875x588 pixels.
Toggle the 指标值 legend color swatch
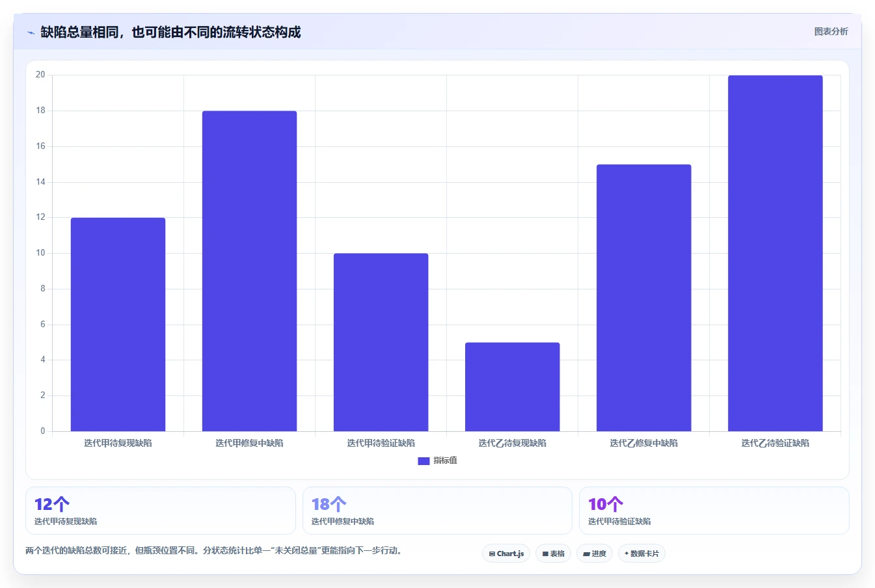coord(424,461)
